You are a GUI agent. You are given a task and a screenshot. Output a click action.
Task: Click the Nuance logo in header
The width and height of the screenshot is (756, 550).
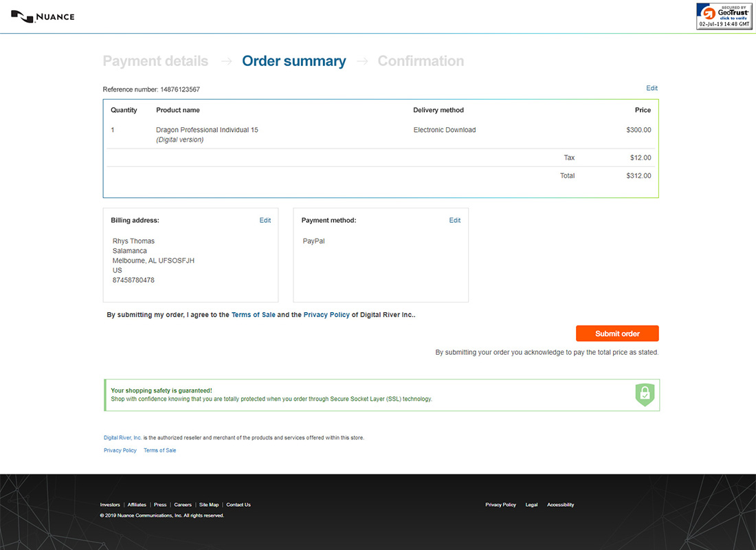tap(43, 16)
